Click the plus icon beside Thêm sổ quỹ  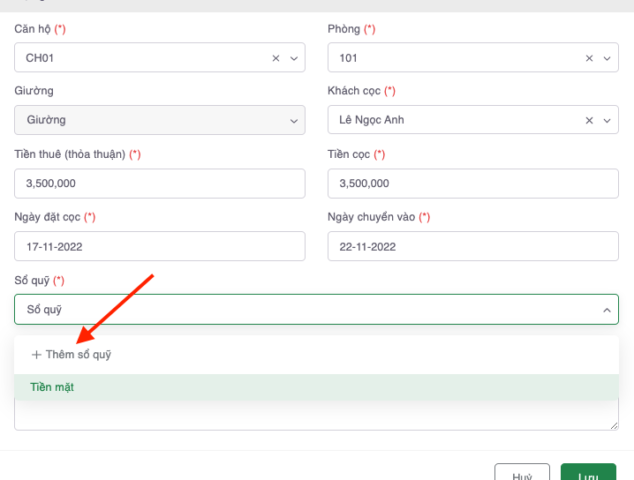tap(37, 354)
